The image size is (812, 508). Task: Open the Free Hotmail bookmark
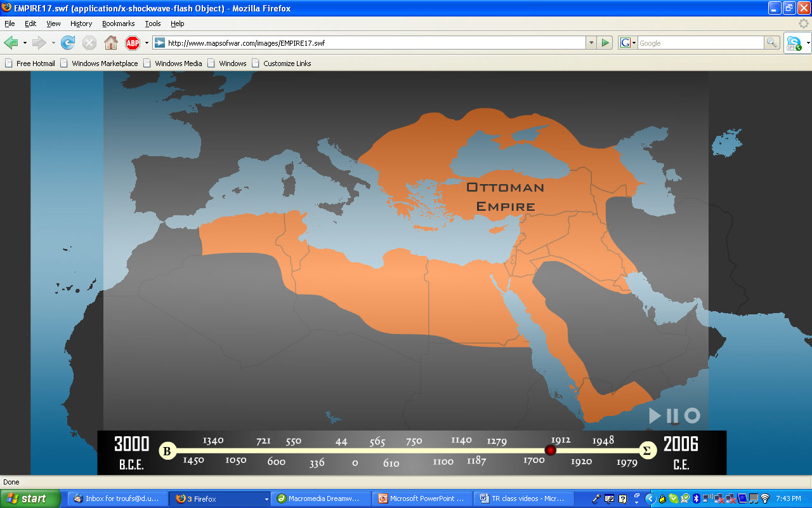pyautogui.click(x=30, y=63)
